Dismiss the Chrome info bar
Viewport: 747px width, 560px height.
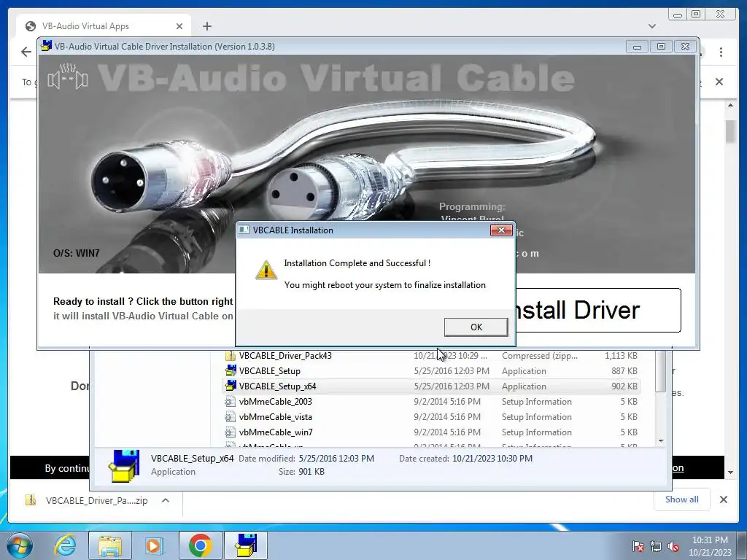pyautogui.click(x=719, y=82)
